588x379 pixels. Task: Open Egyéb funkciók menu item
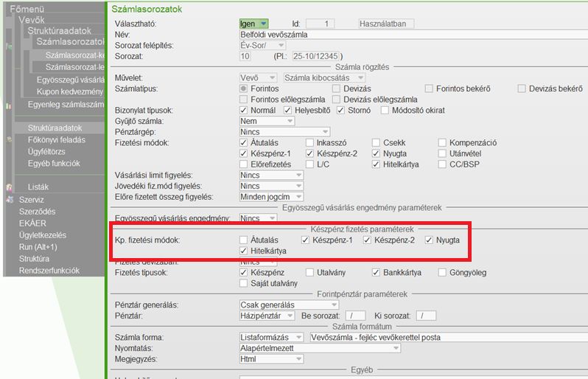tap(54, 163)
